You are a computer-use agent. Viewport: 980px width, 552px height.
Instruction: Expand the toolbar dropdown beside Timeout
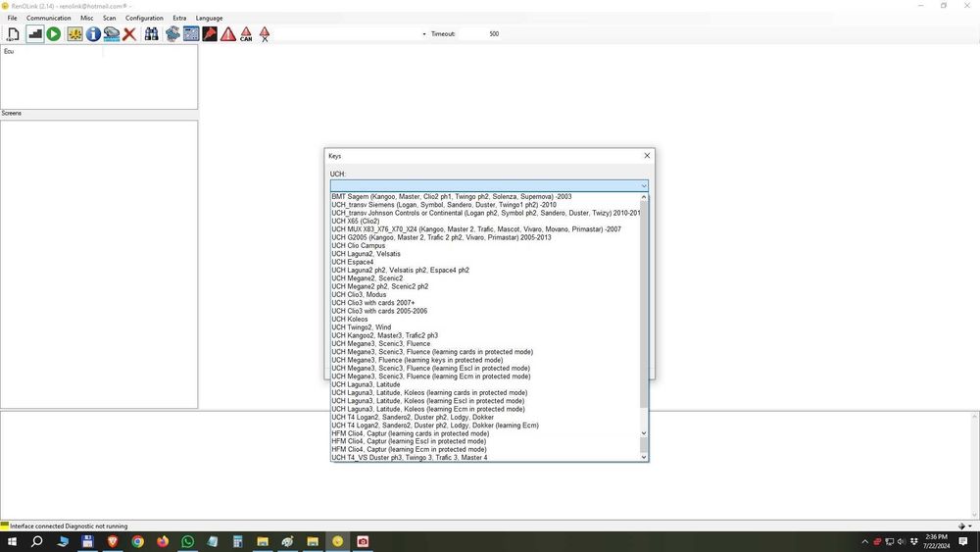tap(423, 33)
